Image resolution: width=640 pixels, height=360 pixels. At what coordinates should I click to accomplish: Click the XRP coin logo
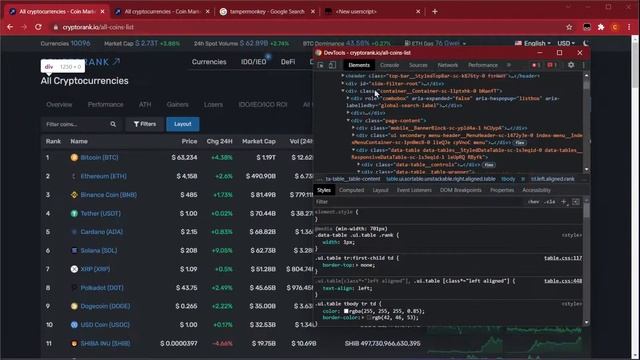pyautogui.click(x=74, y=269)
